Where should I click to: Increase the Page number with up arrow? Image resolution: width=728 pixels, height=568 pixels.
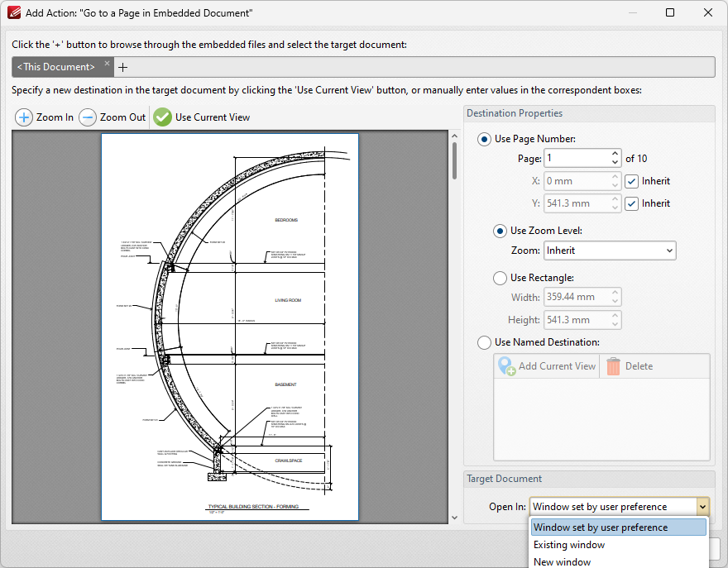point(615,154)
